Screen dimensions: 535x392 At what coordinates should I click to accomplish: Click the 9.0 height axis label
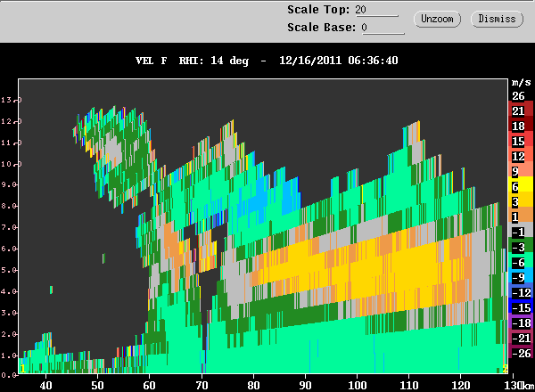(x=10, y=184)
